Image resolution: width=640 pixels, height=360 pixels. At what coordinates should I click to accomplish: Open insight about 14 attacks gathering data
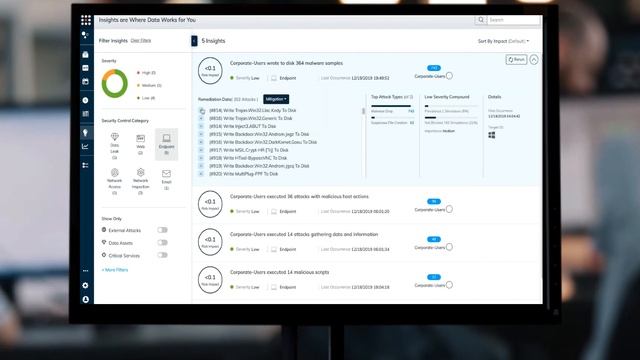[304, 234]
